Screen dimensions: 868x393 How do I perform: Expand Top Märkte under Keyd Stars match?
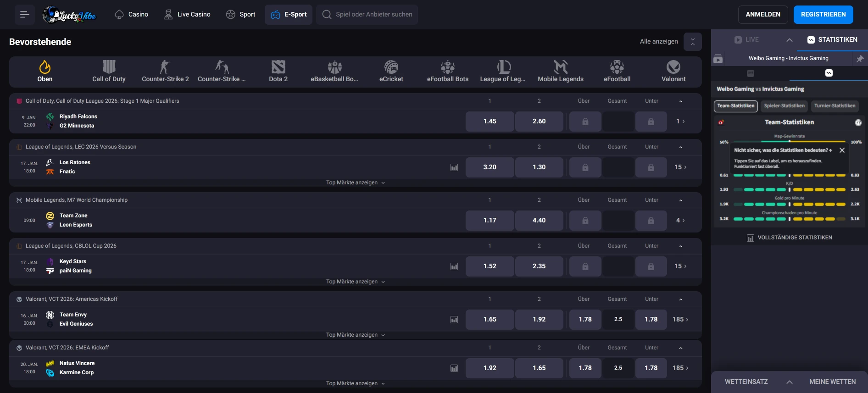(x=356, y=282)
